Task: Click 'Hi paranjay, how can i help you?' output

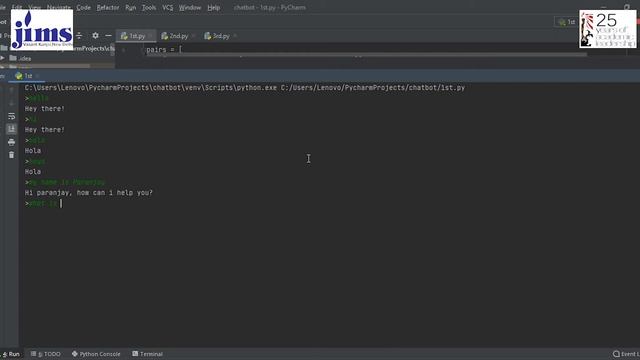Action: (89, 193)
